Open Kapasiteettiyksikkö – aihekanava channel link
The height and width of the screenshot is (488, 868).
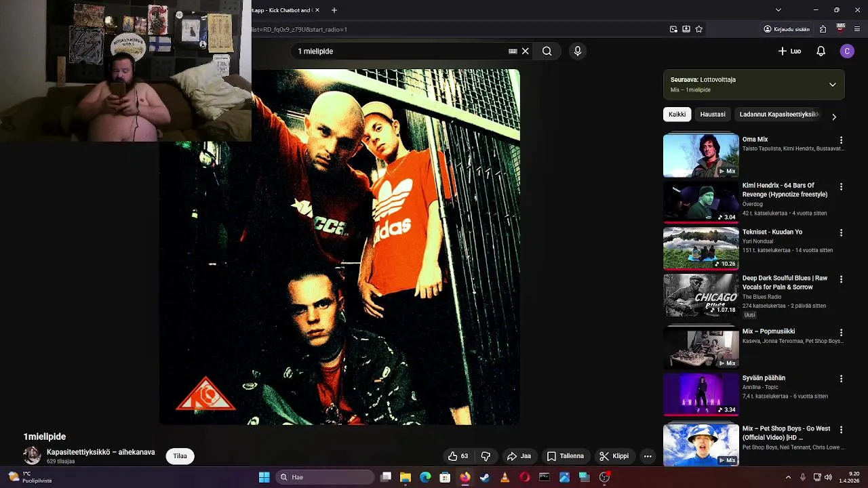pos(100,452)
